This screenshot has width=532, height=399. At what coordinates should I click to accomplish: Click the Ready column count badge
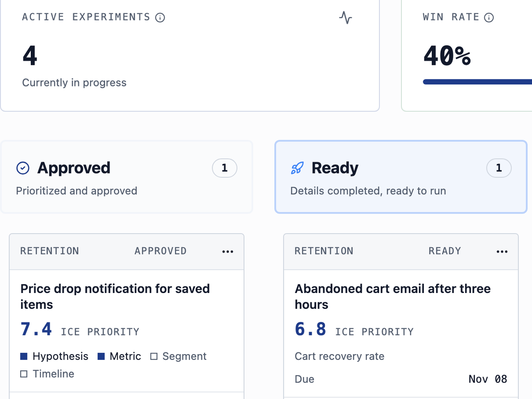point(499,168)
